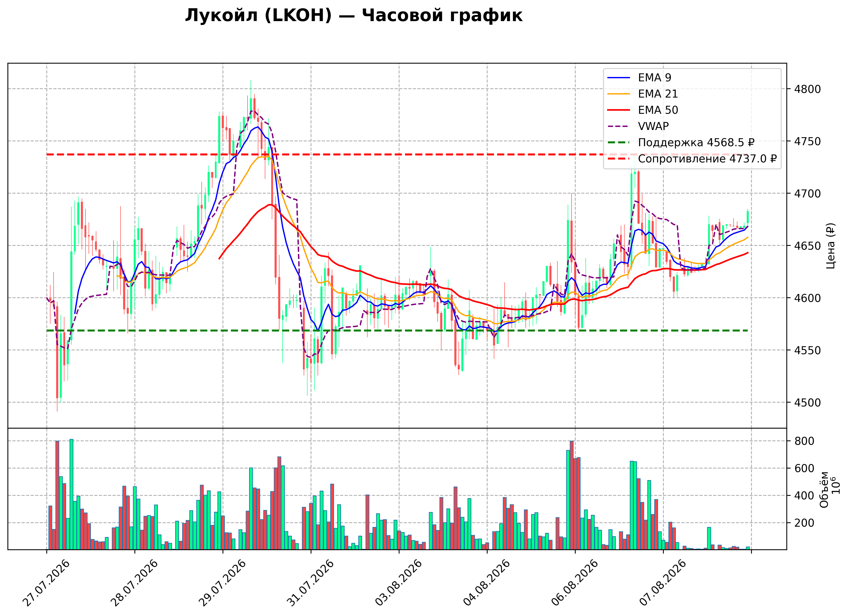The width and height of the screenshot is (850, 616).
Task: Click the date label 29.07.2026
Action: click(222, 583)
